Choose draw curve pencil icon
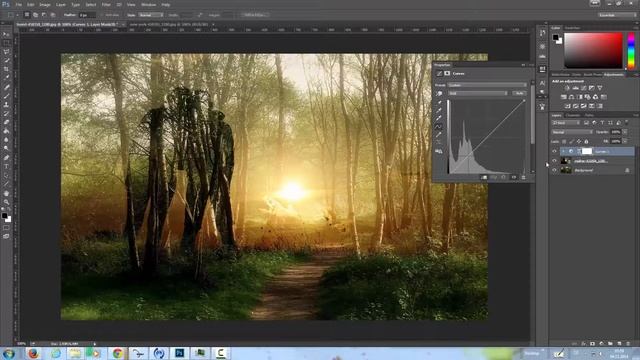The image size is (640, 360). coord(439,135)
